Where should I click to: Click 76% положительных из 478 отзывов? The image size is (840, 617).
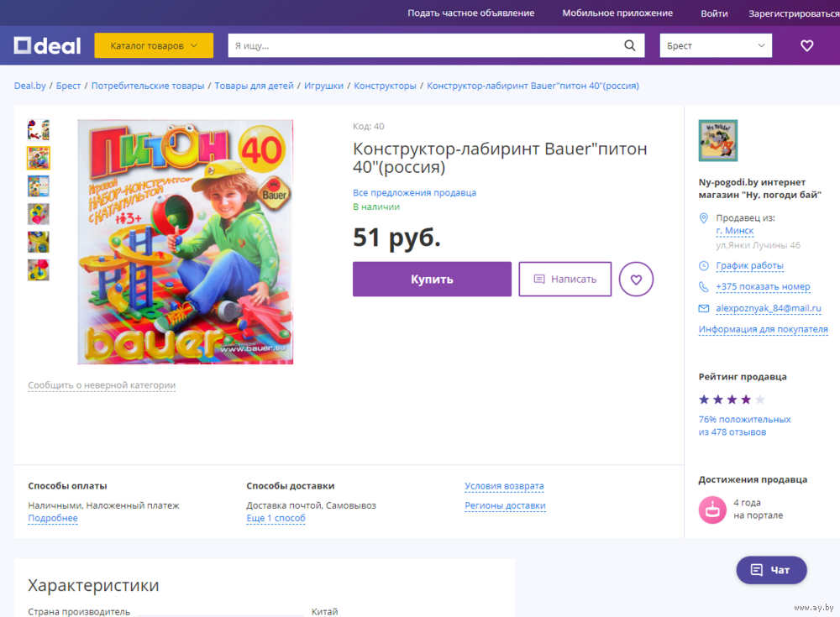coord(744,426)
